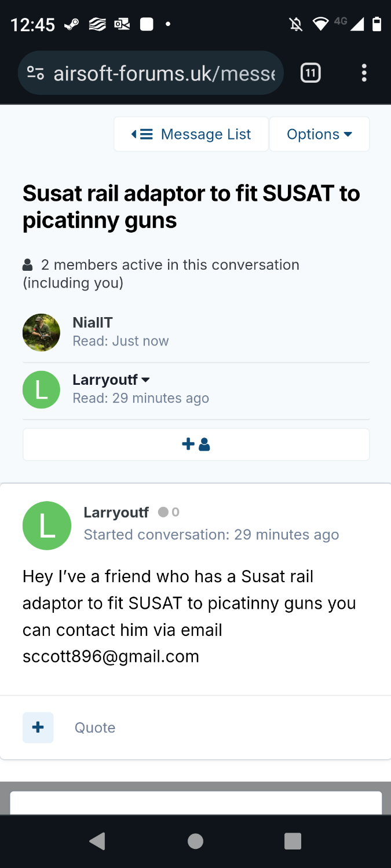Open Larryoutf author name in message header

(116, 512)
